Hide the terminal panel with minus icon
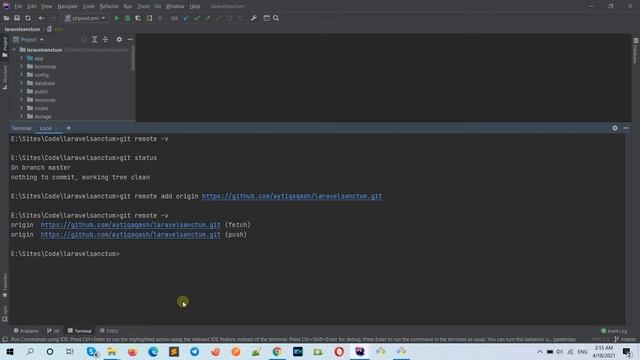The image size is (640, 360). tap(626, 128)
